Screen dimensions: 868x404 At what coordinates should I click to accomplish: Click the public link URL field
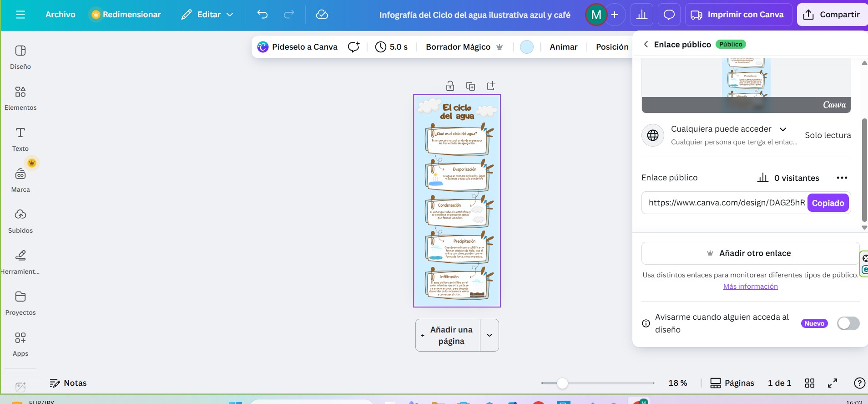(726, 203)
